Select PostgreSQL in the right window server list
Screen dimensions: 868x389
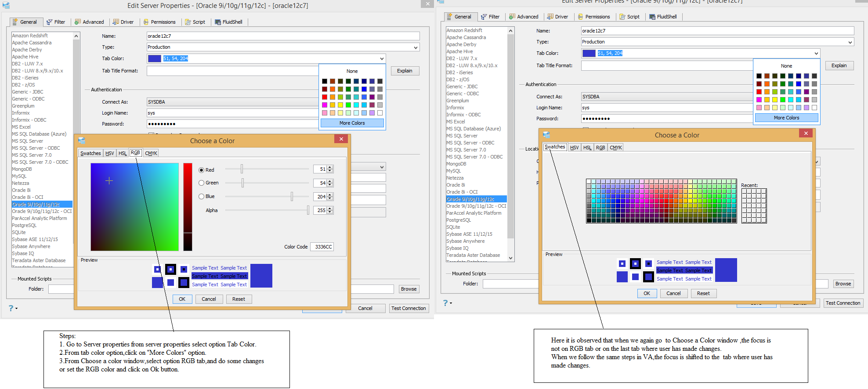click(459, 220)
